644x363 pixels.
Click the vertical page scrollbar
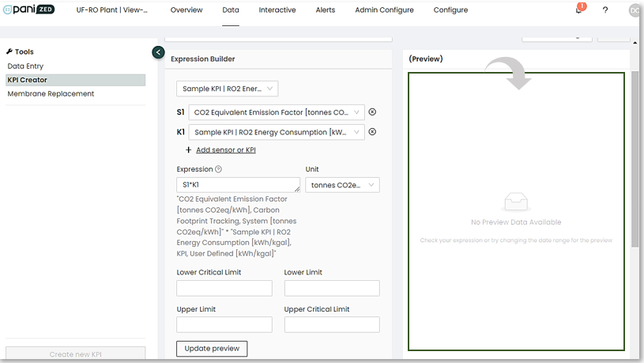(x=635, y=158)
